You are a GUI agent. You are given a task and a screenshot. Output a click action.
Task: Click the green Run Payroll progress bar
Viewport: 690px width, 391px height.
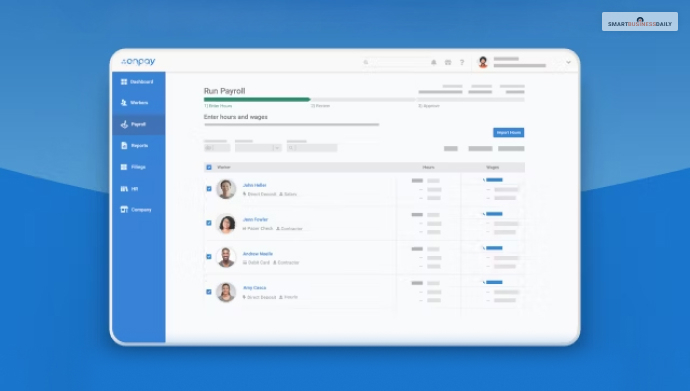257,99
